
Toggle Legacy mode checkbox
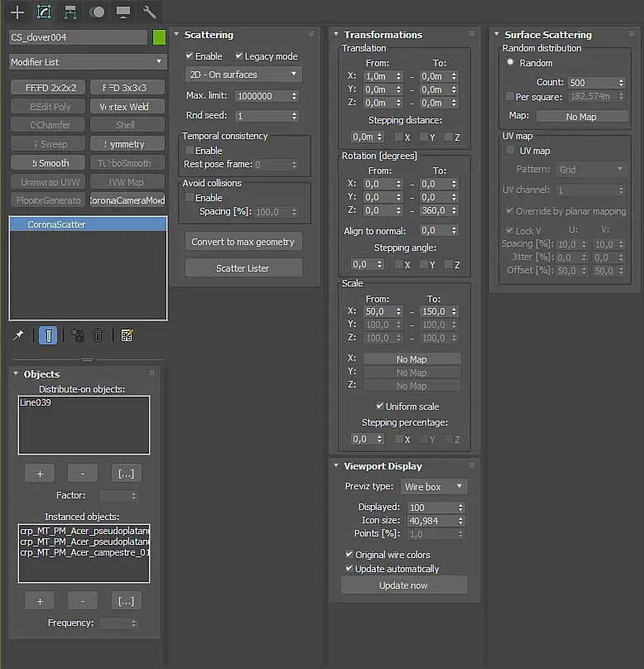(239, 56)
